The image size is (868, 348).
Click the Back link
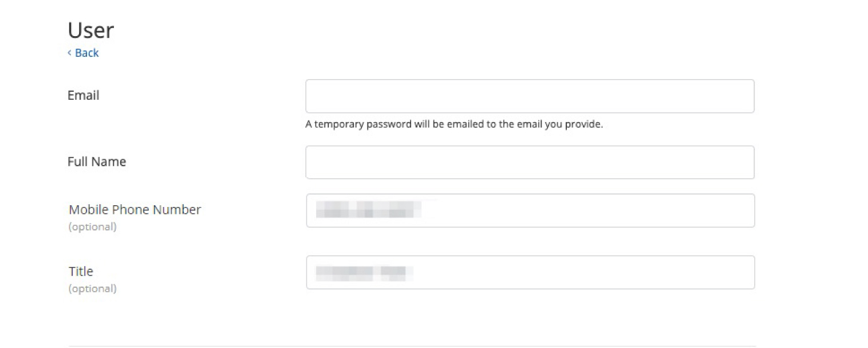[86, 53]
